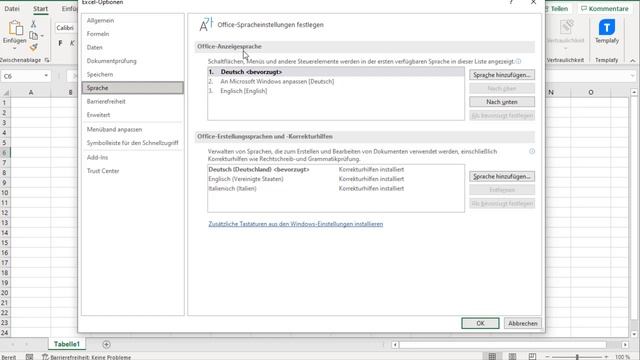The width and height of the screenshot is (640, 360).
Task: Select column O header
Action: pos(591,93)
